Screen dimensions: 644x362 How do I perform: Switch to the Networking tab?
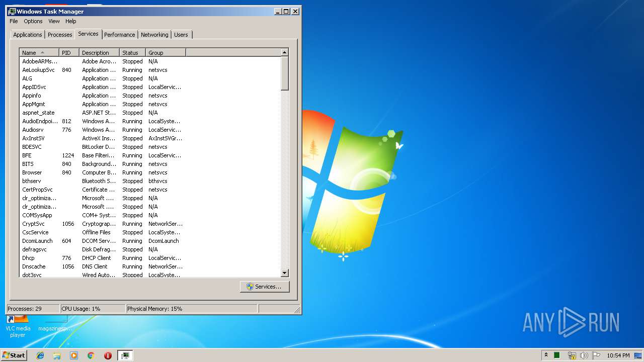[154, 35]
